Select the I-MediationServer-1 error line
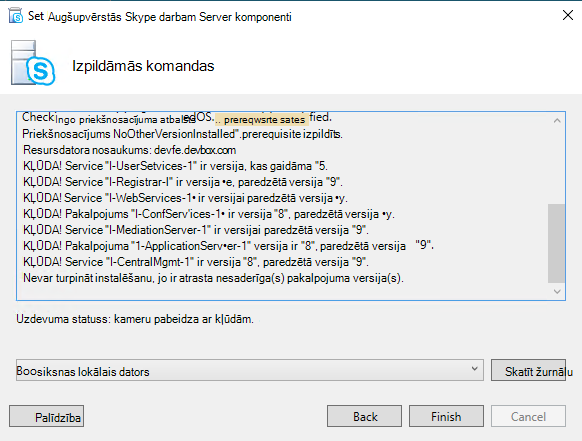Image resolution: width=582 pixels, height=441 pixels. [x=196, y=230]
